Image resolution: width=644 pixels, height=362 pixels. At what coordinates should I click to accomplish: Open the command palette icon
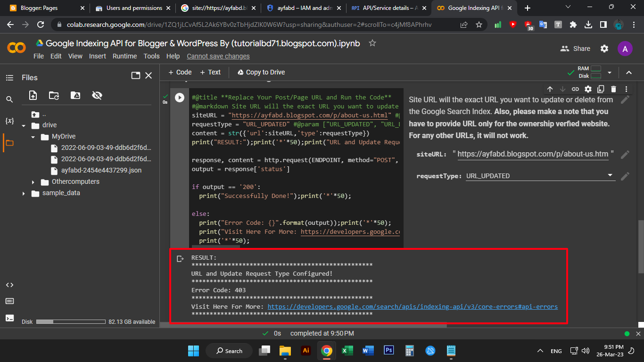(9, 301)
